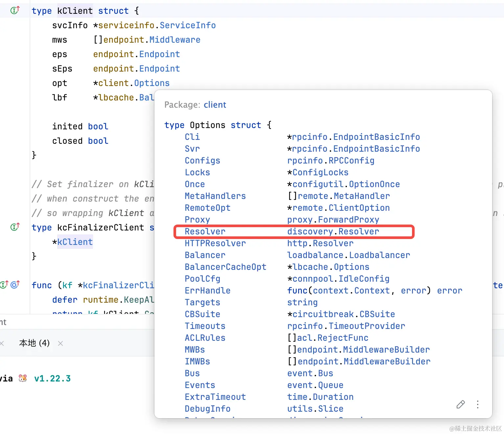Open MiddlewareBuilder type in the MWBs row
Viewport: 504px width, 434px height.
tap(386, 350)
